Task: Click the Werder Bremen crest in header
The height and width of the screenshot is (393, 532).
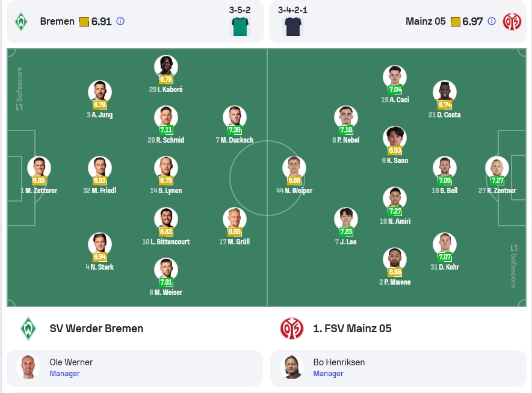Action: pyautogui.click(x=21, y=22)
